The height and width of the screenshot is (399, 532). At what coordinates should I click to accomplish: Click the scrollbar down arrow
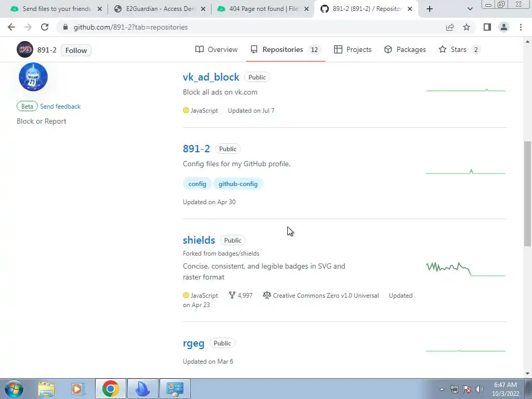click(x=527, y=374)
